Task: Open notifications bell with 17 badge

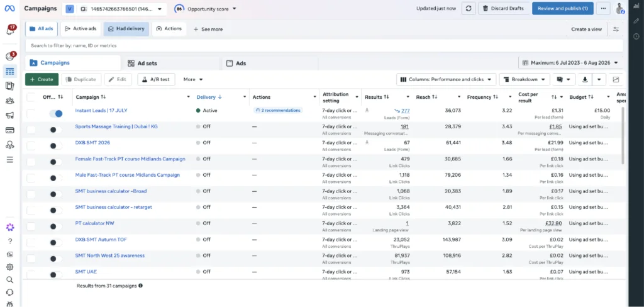Action: [x=10, y=30]
